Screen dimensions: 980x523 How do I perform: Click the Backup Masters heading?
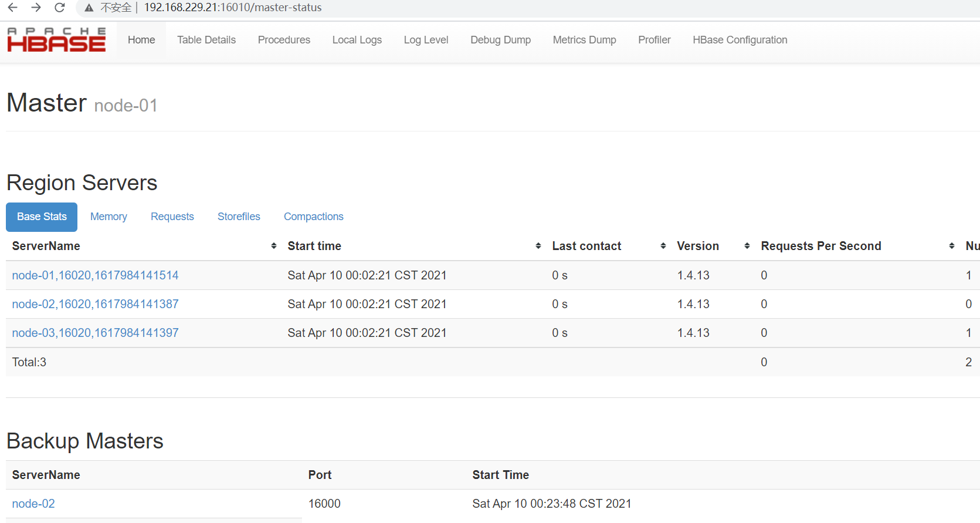click(85, 441)
